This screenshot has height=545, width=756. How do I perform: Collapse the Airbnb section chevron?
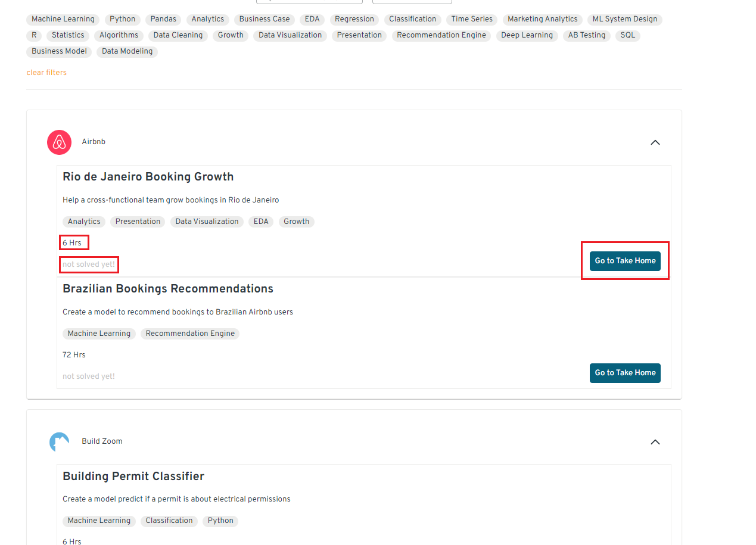(655, 142)
